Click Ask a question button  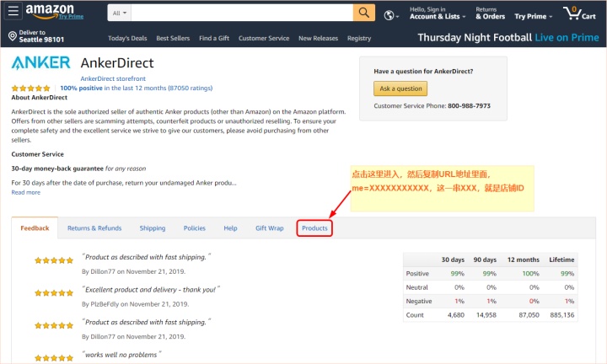pyautogui.click(x=400, y=88)
